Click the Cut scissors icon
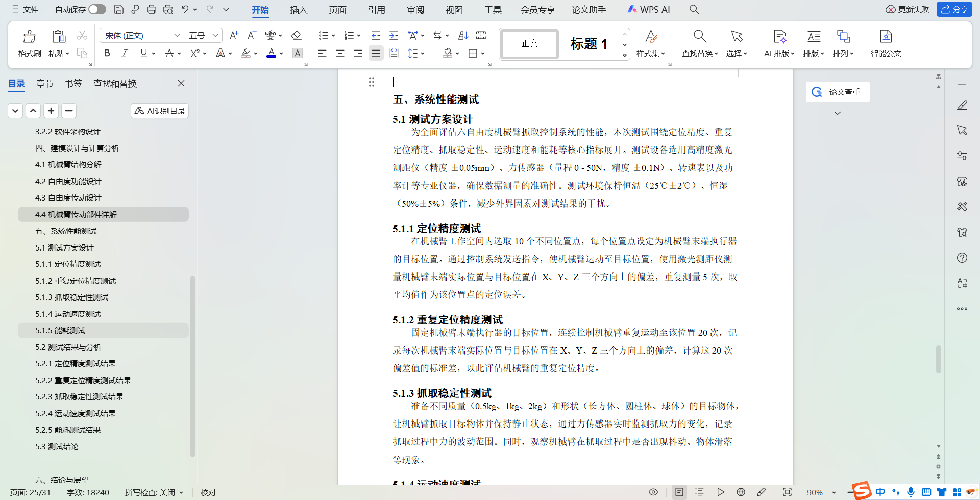Image resolution: width=980 pixels, height=500 pixels. pos(82,35)
